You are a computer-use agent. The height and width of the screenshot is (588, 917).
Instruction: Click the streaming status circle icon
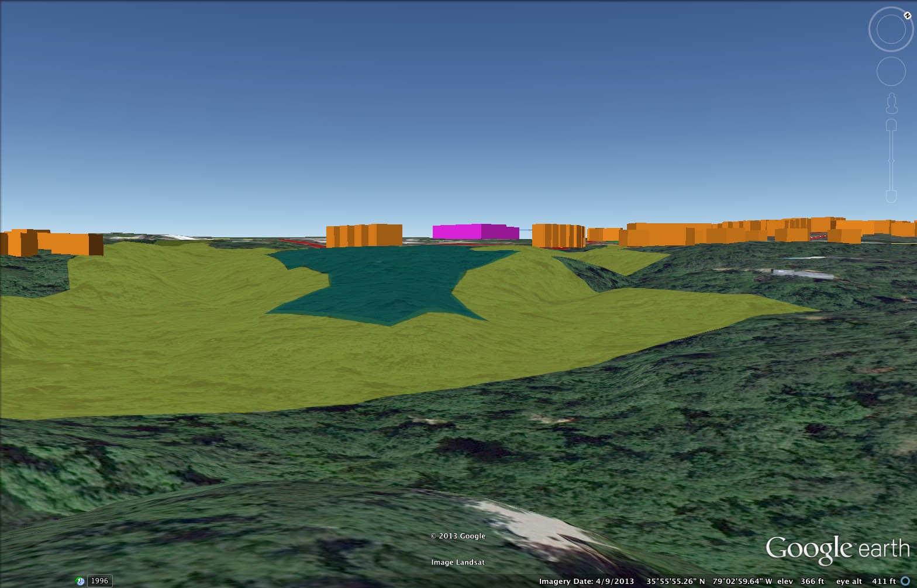pos(905,581)
